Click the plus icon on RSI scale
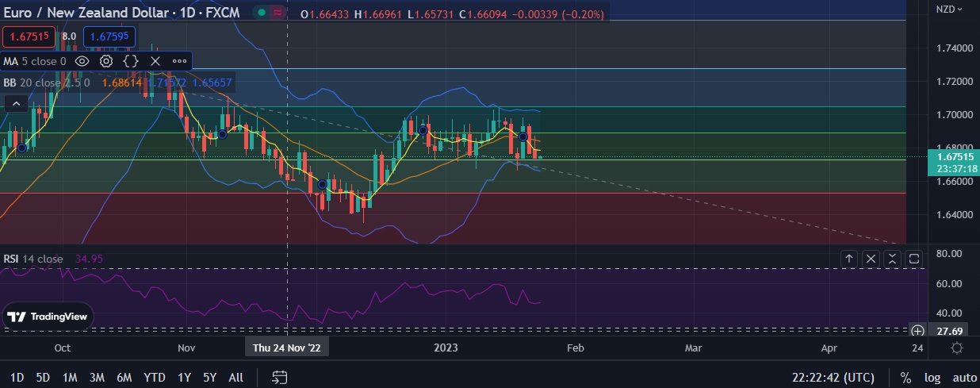This screenshot has height=388, width=980. (x=917, y=331)
